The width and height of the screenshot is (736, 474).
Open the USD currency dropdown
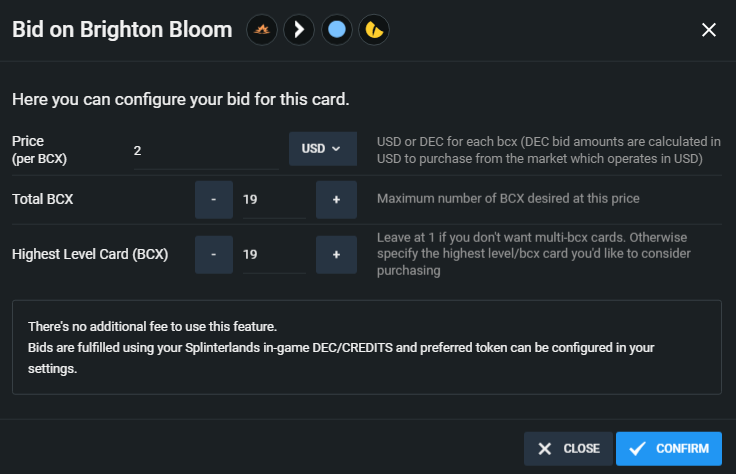coord(323,149)
